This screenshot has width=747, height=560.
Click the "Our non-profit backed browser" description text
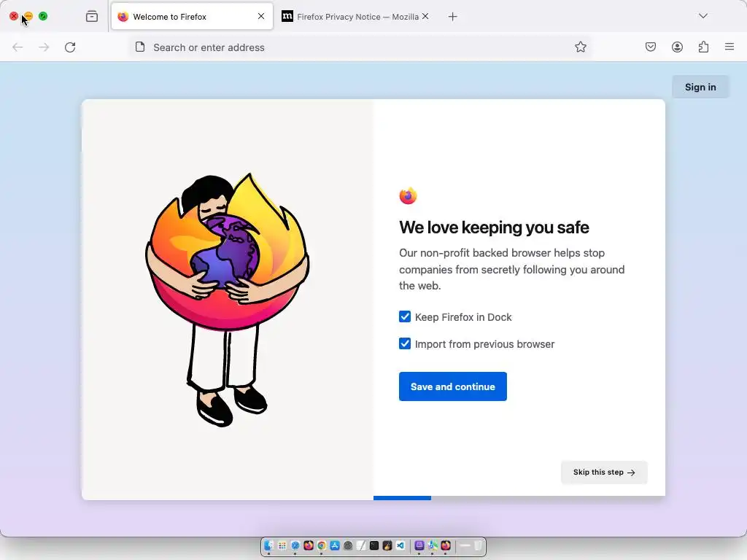click(x=511, y=269)
